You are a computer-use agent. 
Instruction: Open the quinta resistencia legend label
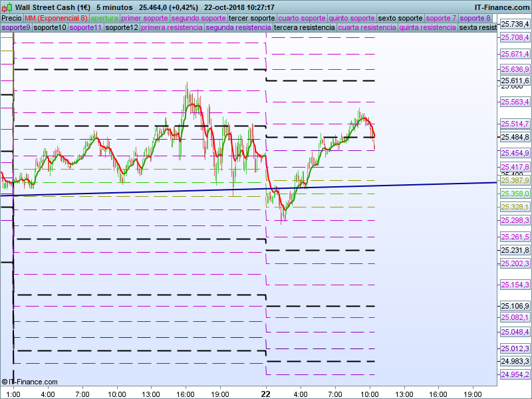tap(428, 27)
